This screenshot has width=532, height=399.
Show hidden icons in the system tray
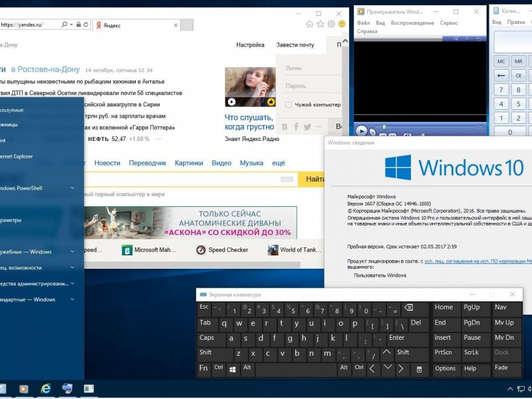coord(510,389)
